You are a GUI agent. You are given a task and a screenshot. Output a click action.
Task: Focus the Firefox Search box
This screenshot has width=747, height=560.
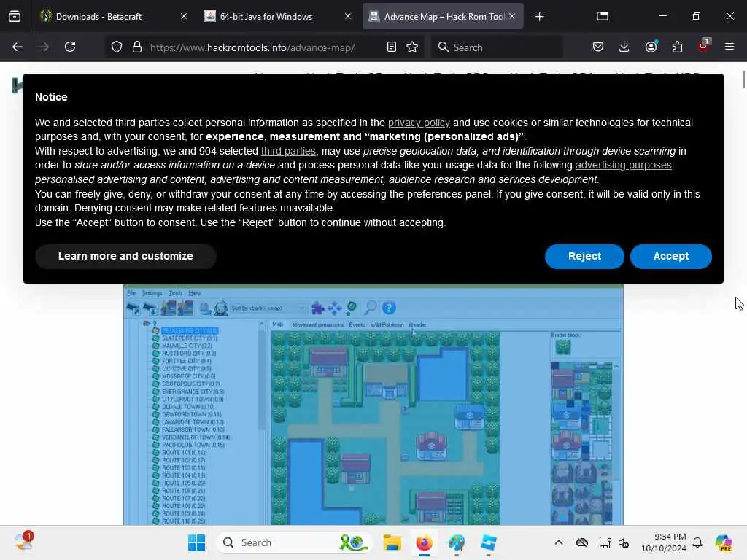[x=497, y=47]
